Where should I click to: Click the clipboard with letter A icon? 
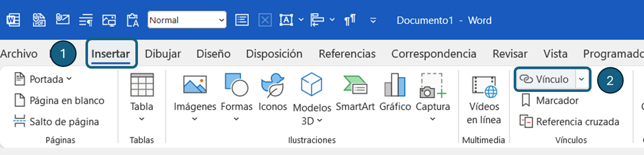(x=133, y=20)
